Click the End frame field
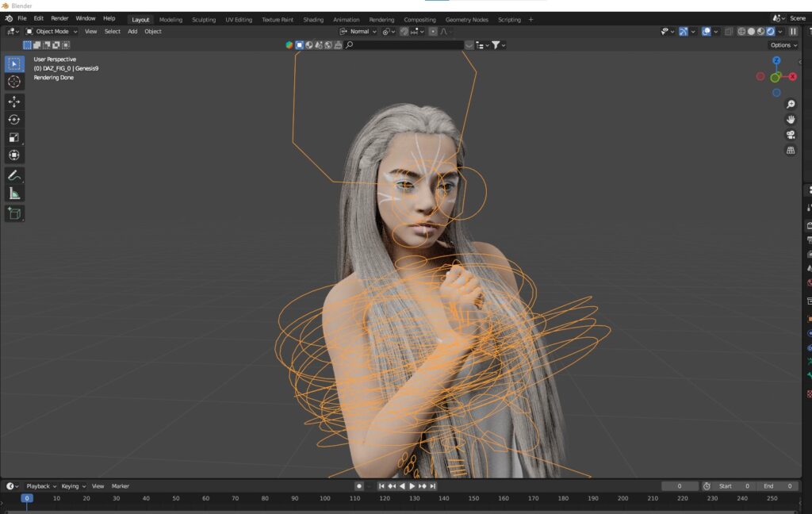Image resolution: width=812 pixels, height=514 pixels. [777, 486]
